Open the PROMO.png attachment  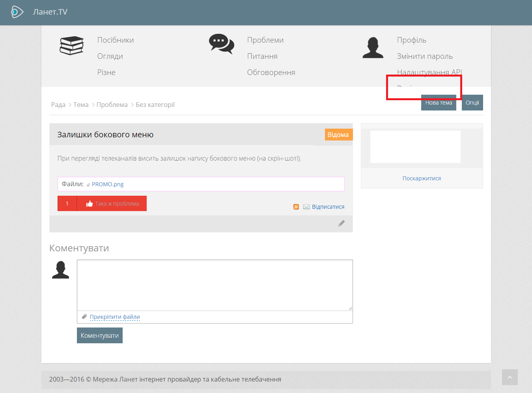pyautogui.click(x=108, y=184)
